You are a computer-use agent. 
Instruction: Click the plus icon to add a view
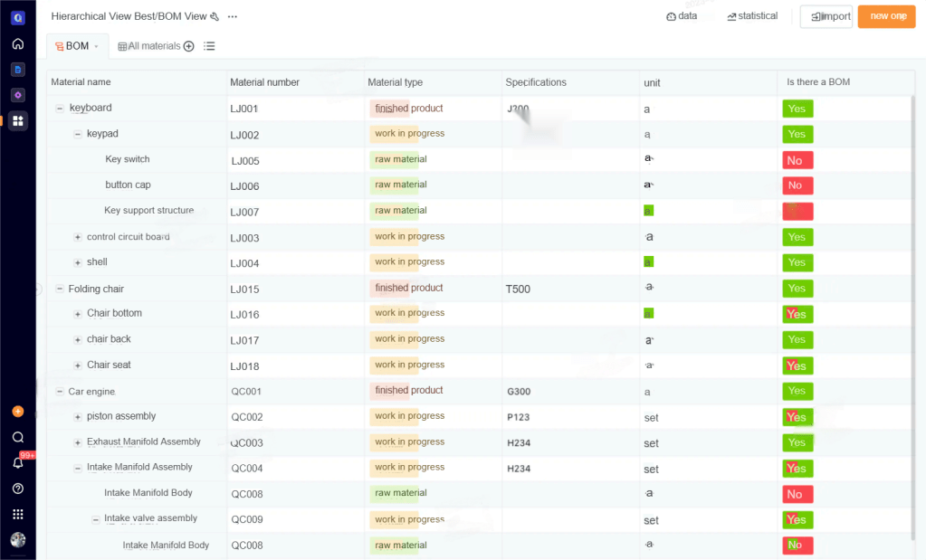[x=189, y=46]
